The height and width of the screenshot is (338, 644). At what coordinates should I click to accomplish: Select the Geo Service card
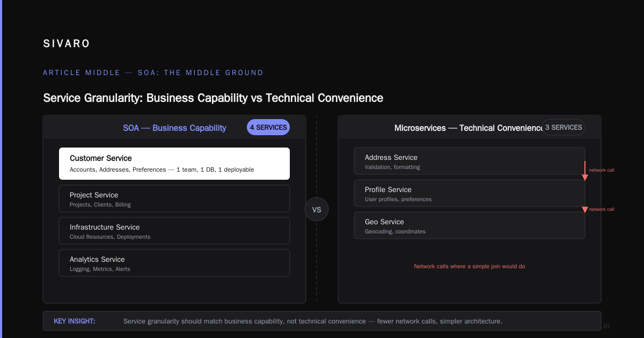470,225
